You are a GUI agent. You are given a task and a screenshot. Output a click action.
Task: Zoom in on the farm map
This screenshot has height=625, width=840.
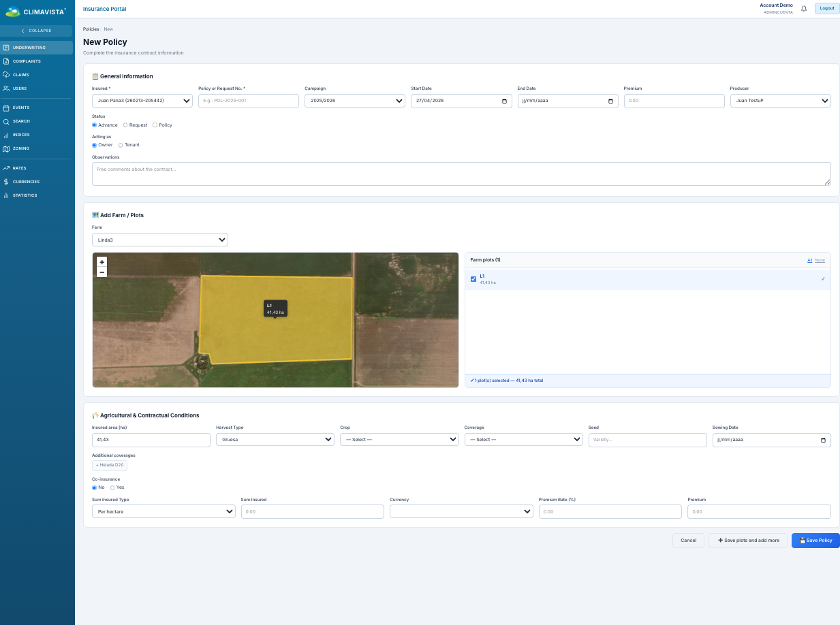pyautogui.click(x=102, y=262)
